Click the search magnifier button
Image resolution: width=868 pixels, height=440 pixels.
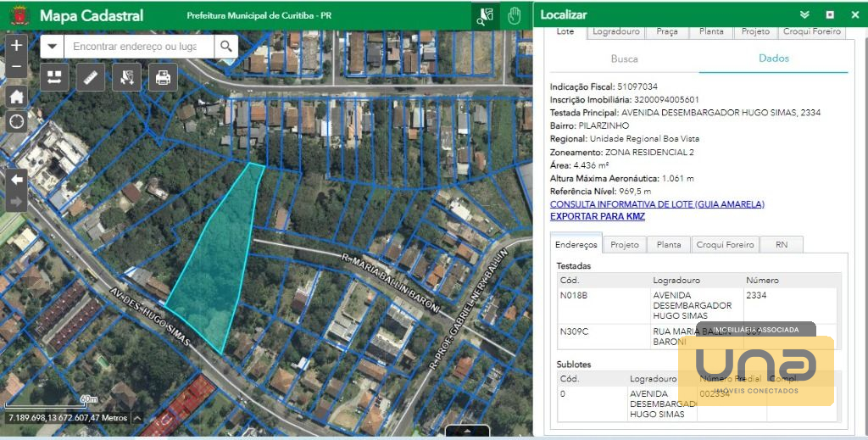coord(226,47)
